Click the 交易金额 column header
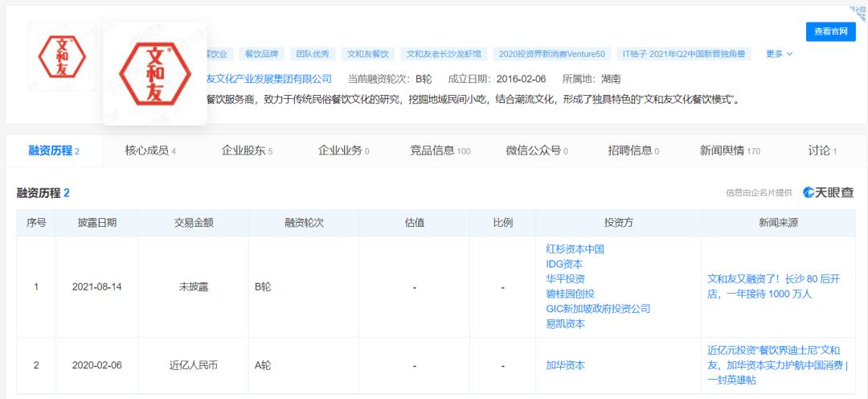868x399 pixels. point(193,223)
